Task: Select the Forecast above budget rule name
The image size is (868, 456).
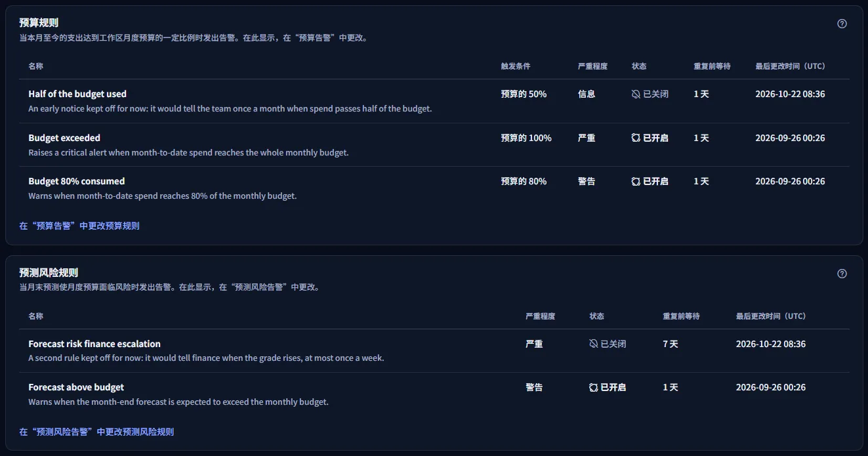Action: (x=76, y=387)
